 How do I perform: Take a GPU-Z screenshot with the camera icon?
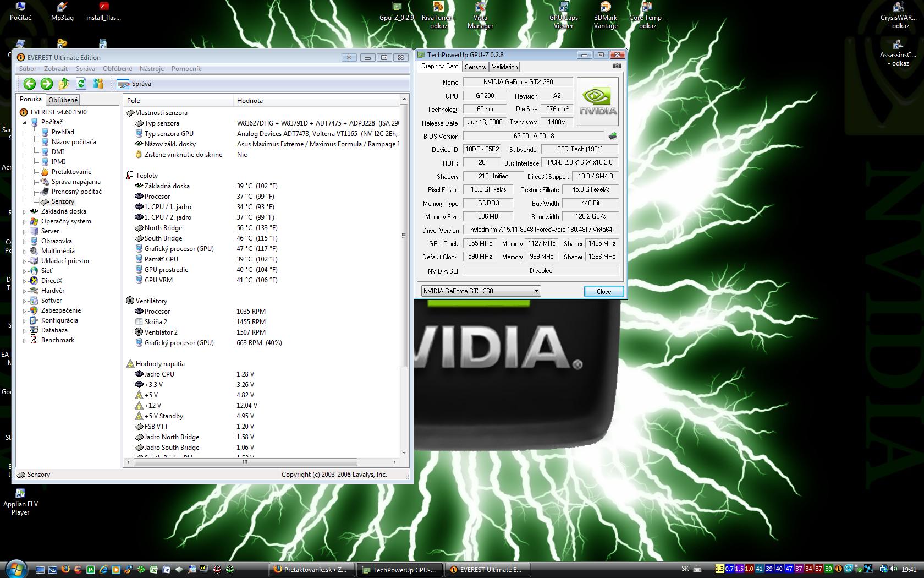click(x=617, y=66)
